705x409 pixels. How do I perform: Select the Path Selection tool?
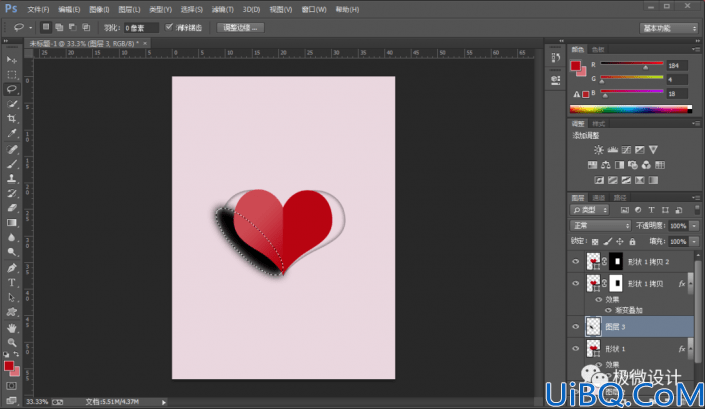click(x=12, y=298)
